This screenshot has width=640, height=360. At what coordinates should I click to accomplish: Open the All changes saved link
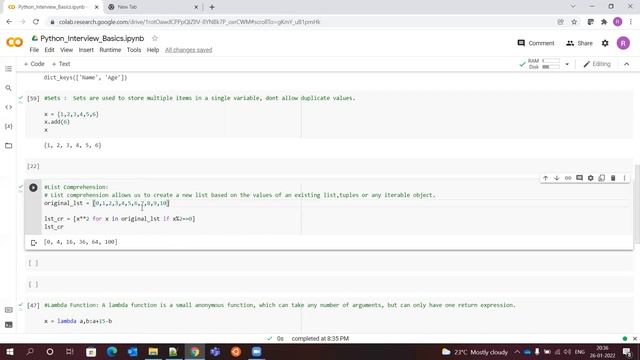189,50
